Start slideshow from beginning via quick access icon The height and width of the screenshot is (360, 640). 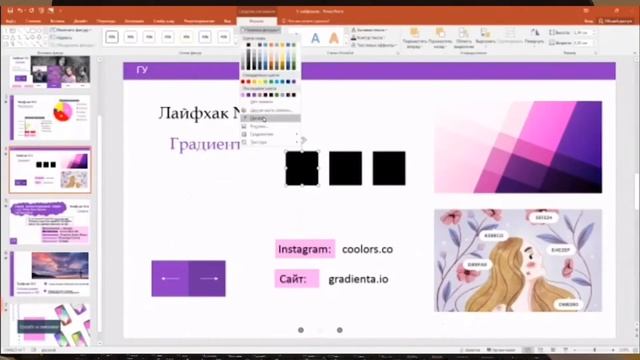point(41,11)
